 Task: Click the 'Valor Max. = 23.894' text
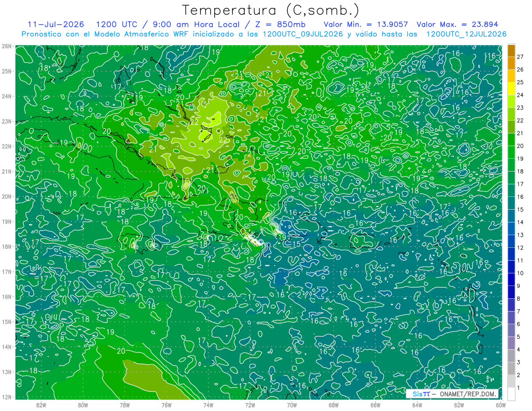458,24
